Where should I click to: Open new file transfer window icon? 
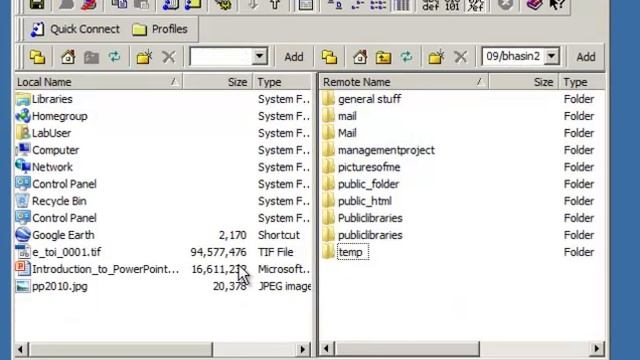click(193, 5)
